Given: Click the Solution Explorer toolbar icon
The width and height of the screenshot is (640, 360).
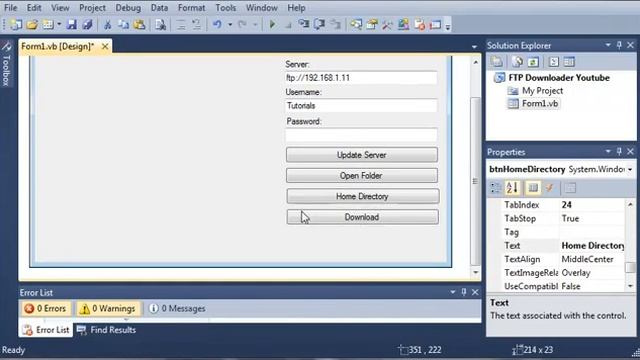Looking at the screenshot, I should pyautogui.click(x=356, y=24).
